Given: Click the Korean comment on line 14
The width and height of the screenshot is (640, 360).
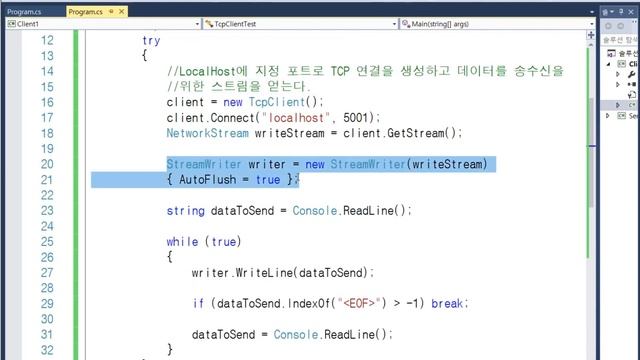Looking at the screenshot, I should [x=365, y=71].
